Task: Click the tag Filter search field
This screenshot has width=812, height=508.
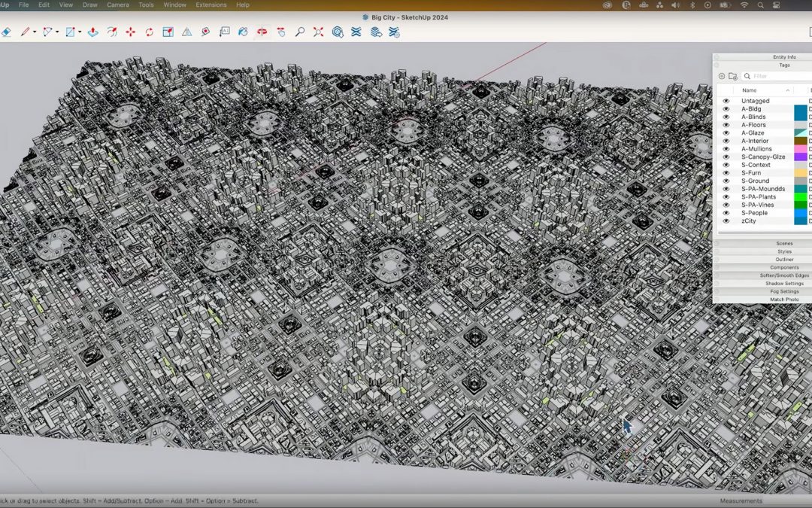Action: [777, 76]
